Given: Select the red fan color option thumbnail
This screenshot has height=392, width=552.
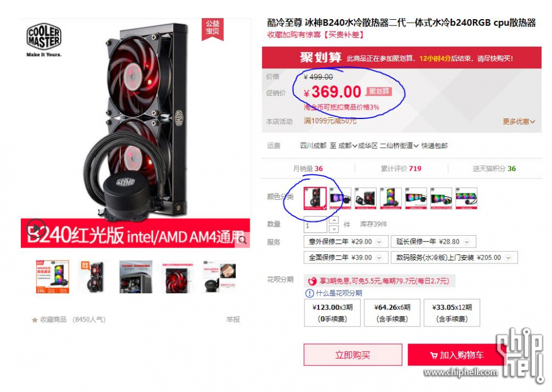Looking at the screenshot, I should pyautogui.click(x=315, y=199).
